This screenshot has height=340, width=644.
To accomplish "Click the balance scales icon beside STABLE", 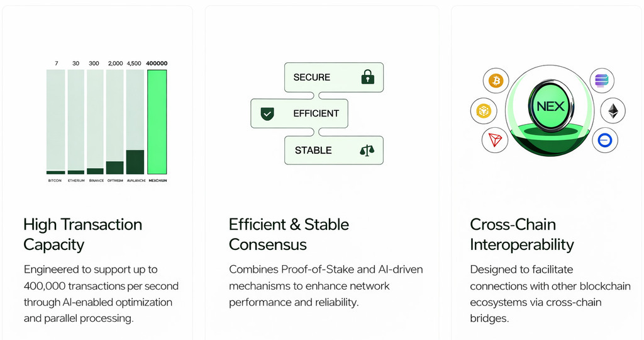I will click(367, 150).
